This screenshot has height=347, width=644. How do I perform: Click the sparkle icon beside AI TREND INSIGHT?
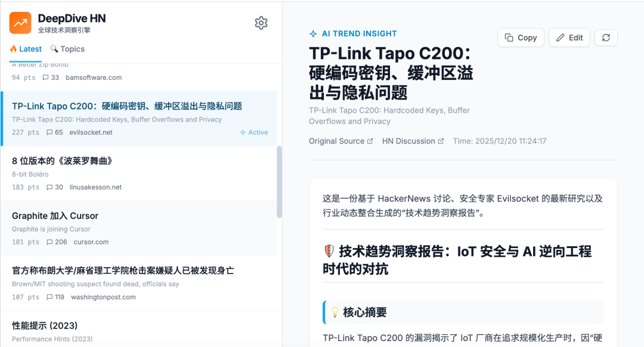click(x=313, y=33)
